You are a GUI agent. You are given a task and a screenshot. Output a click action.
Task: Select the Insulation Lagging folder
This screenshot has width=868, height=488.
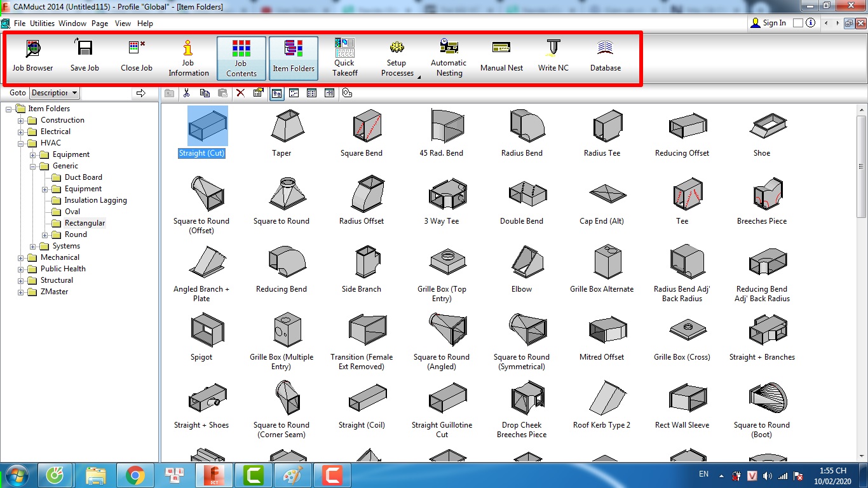coord(95,200)
